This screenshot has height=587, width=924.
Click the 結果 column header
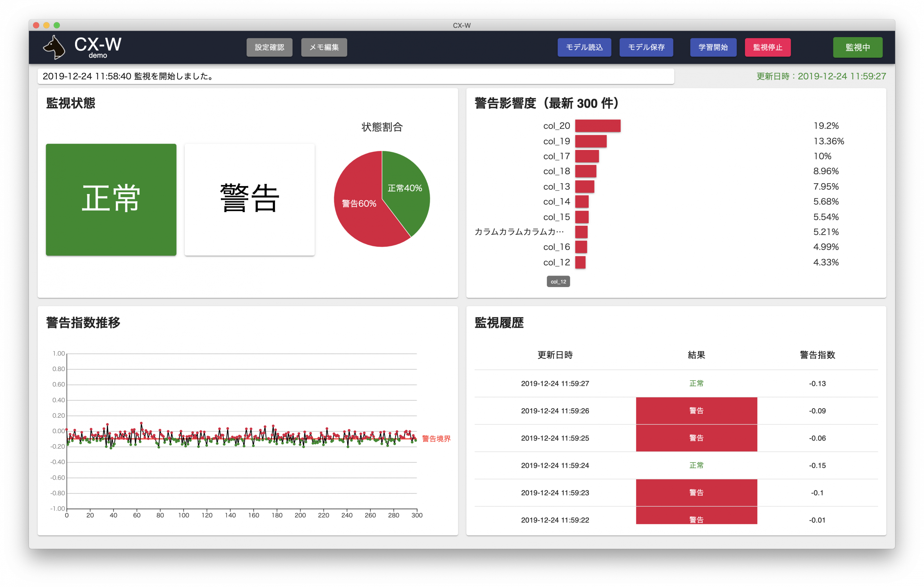click(696, 355)
